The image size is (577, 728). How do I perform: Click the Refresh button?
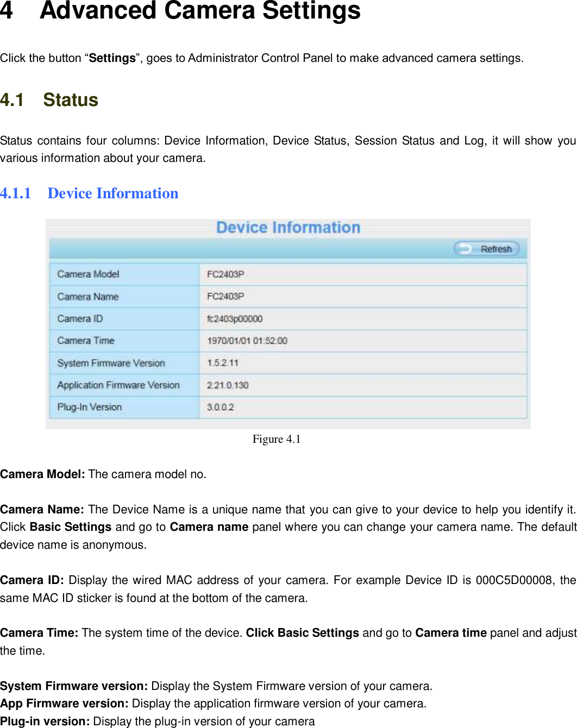coord(486,249)
